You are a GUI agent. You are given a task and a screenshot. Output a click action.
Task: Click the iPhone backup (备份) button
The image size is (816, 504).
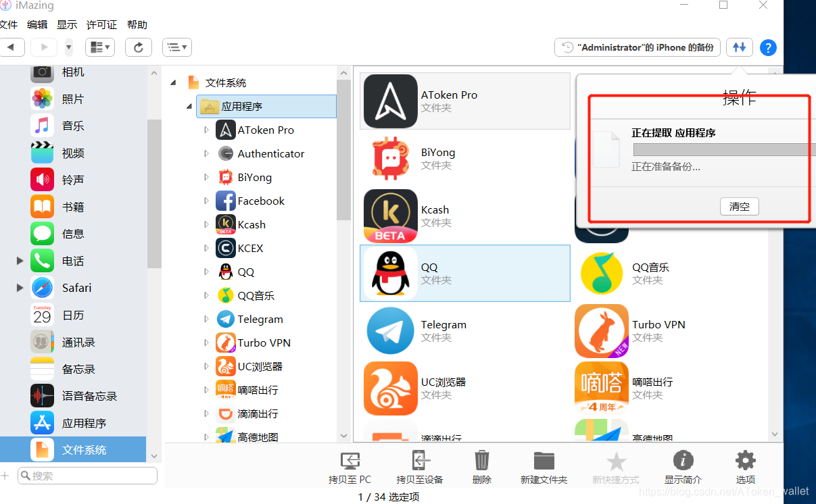click(638, 47)
